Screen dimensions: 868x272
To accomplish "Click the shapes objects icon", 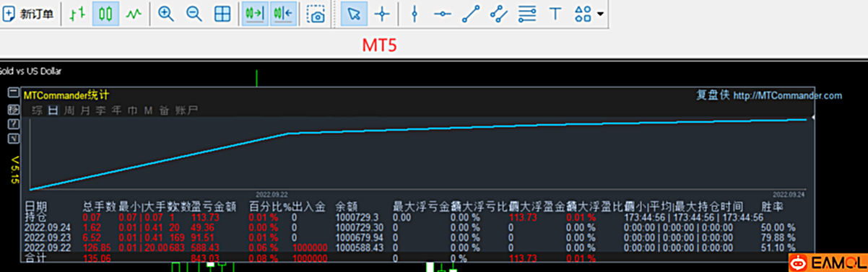I will point(583,14).
